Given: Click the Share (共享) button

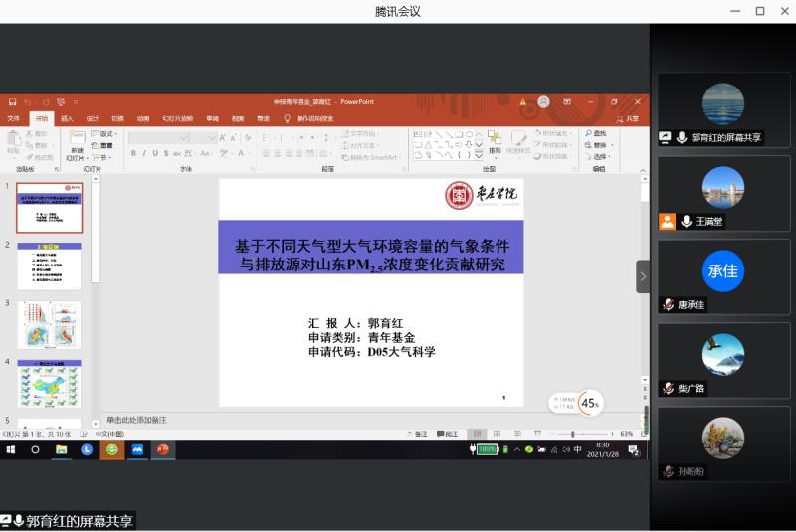Looking at the screenshot, I should [x=627, y=118].
